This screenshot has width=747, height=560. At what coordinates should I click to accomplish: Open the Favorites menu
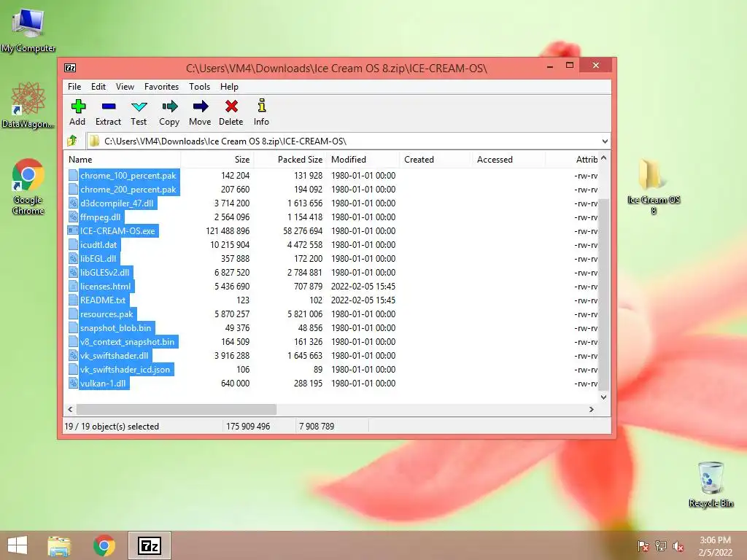coord(161,87)
